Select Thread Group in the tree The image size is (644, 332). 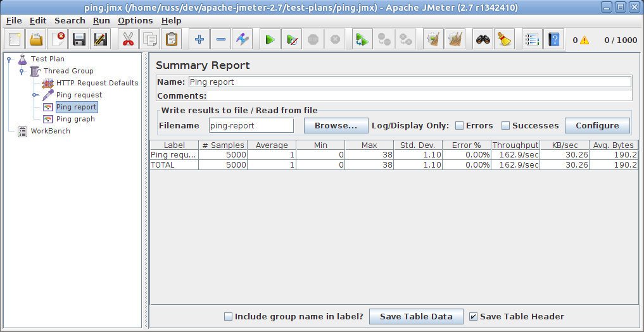pyautogui.click(x=68, y=71)
